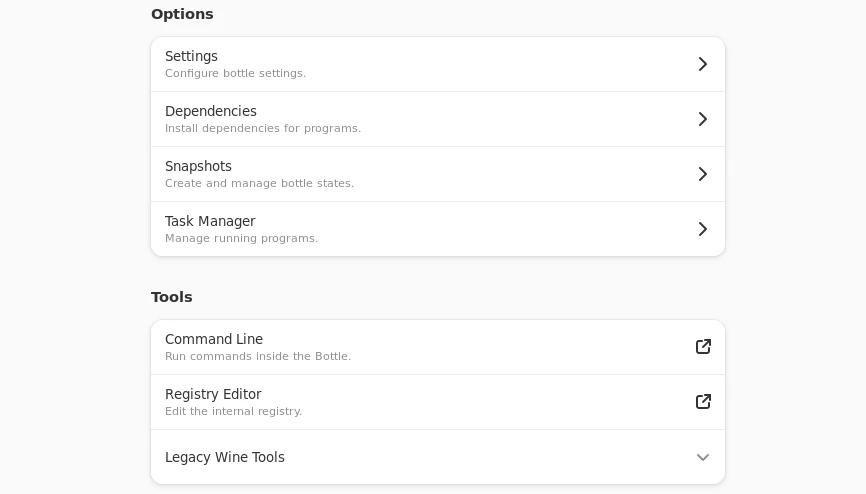866x494 pixels.
Task: Click 'Manage running programs.' subtitle
Action: 241,239
